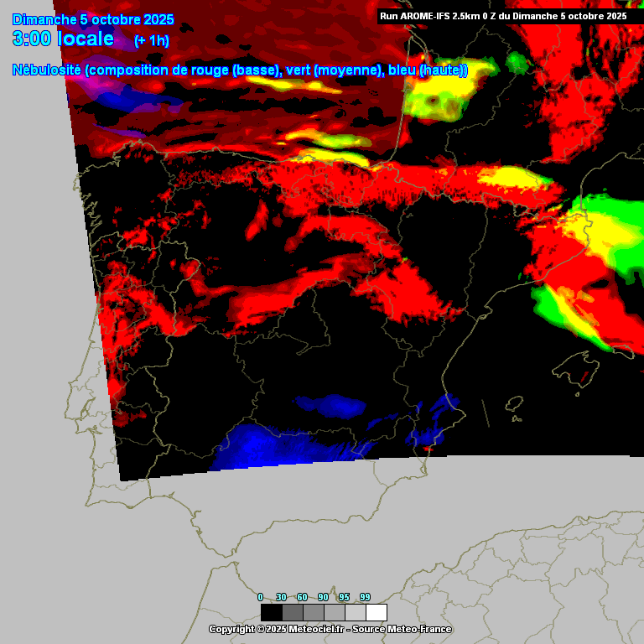
Task: Select the white 99% legend swatch
Action: coord(376,612)
